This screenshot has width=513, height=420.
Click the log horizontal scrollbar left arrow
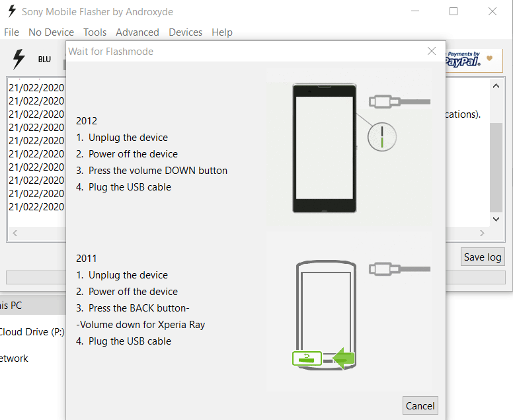15,233
